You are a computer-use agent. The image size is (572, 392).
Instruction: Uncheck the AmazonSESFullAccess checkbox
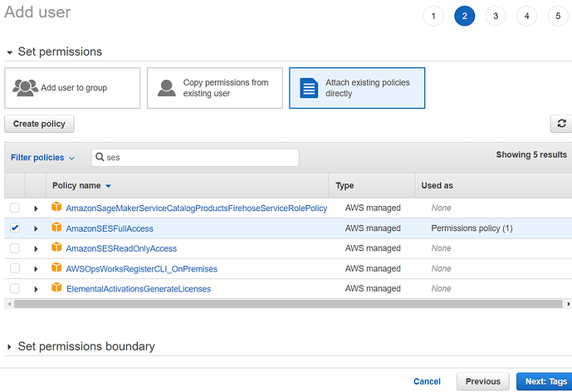(x=15, y=228)
